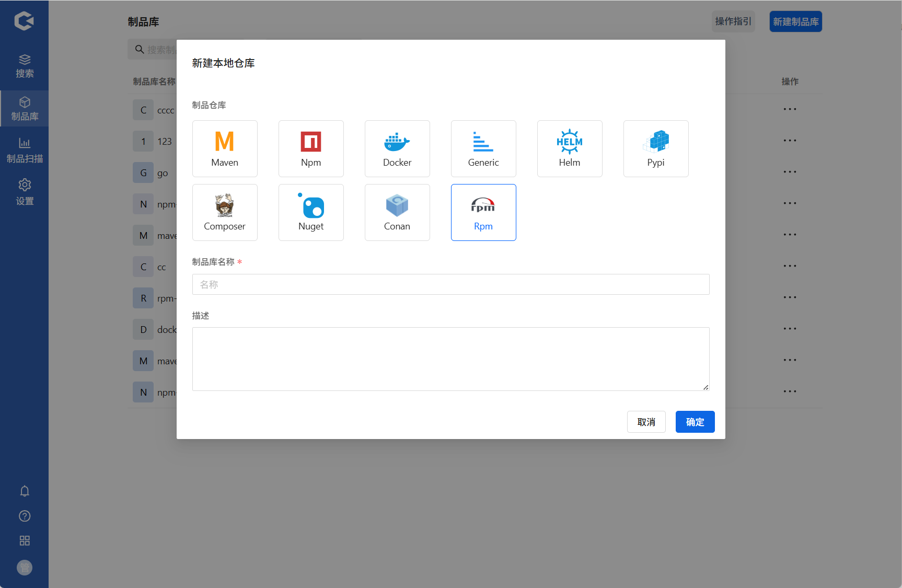Choose the Conan repository type
The width and height of the screenshot is (902, 588).
click(397, 213)
